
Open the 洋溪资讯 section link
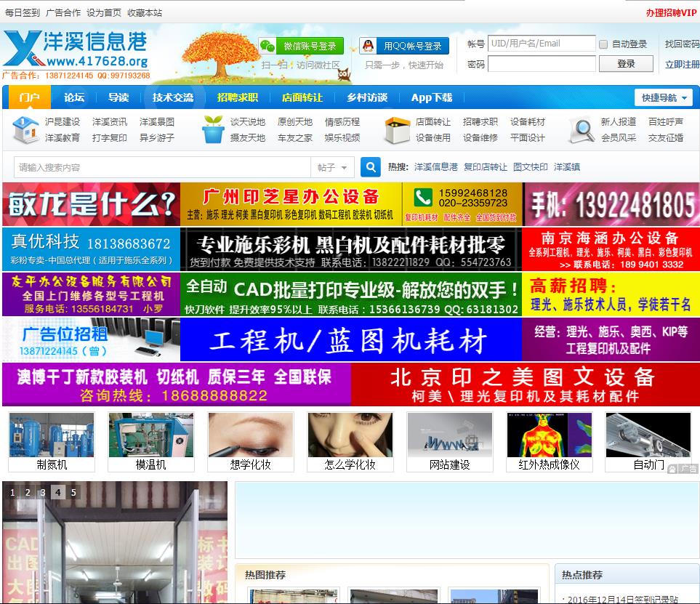(x=110, y=122)
